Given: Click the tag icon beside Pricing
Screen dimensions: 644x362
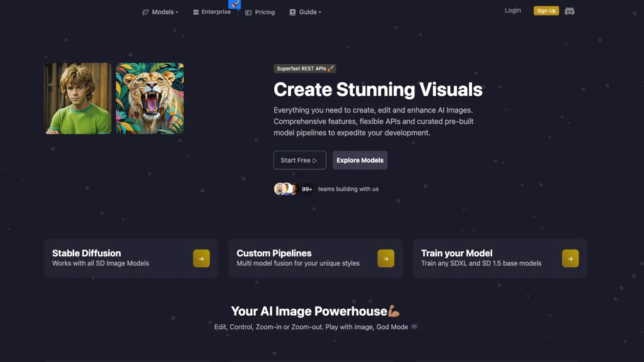Looking at the screenshot, I should [248, 12].
